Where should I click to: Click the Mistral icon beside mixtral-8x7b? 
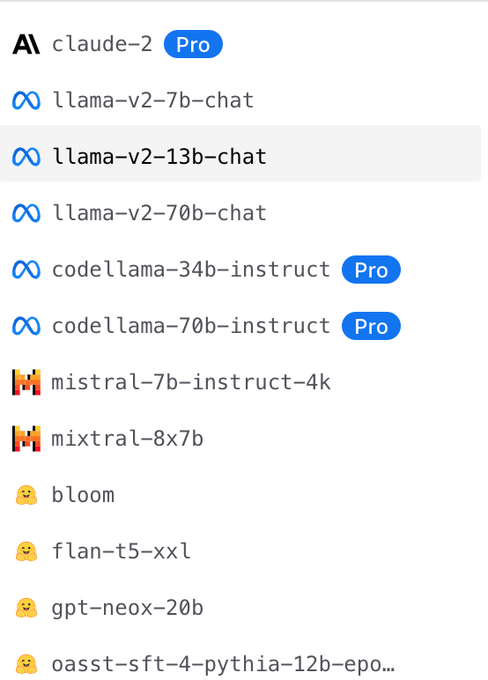26,438
